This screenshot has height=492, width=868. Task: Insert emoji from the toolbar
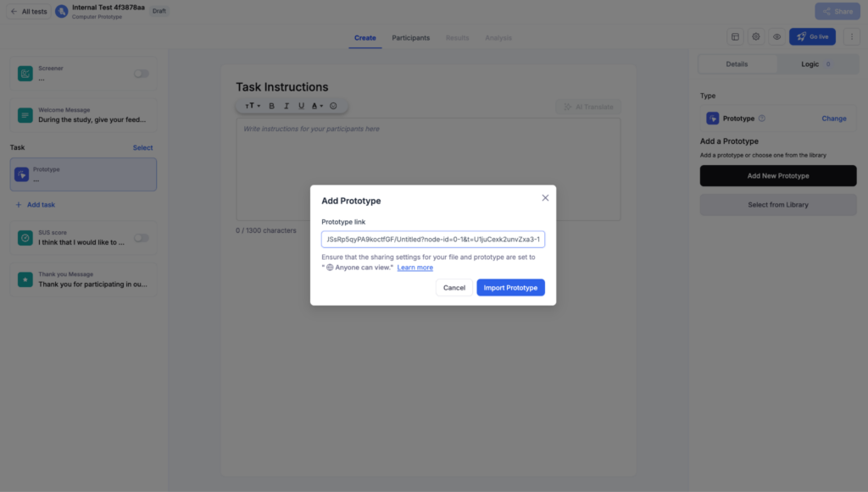(x=333, y=106)
